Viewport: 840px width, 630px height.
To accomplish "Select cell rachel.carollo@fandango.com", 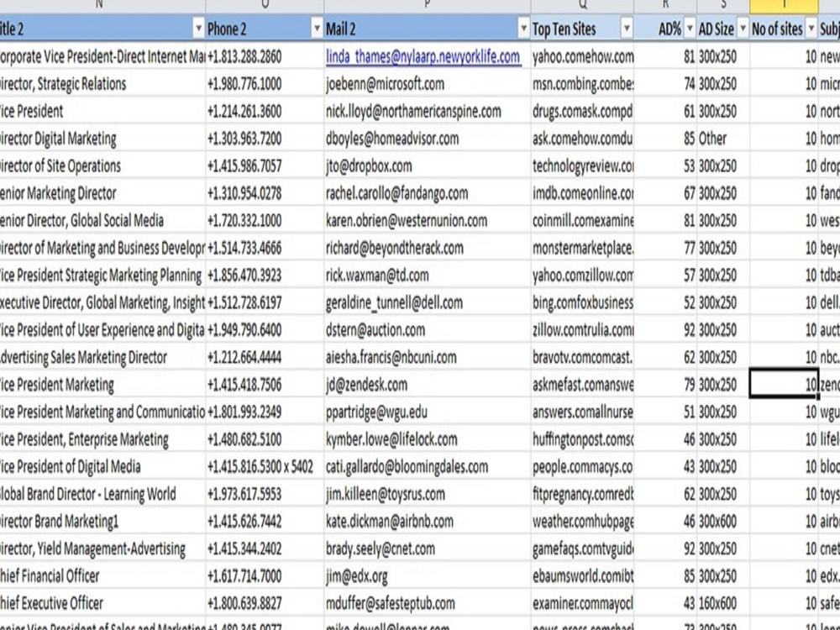I will coord(427,193).
